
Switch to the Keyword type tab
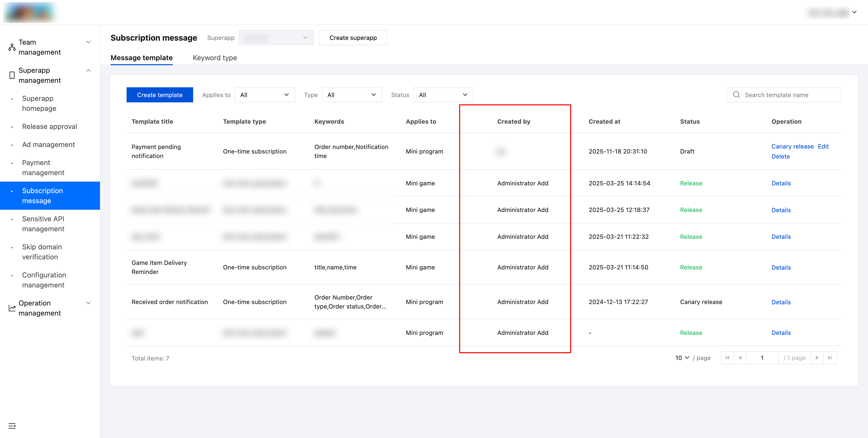[215, 58]
